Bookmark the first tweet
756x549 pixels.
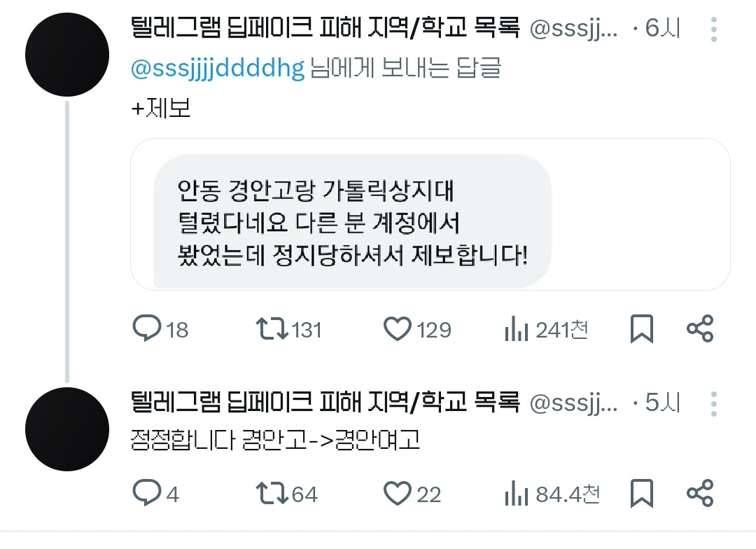[x=641, y=328]
